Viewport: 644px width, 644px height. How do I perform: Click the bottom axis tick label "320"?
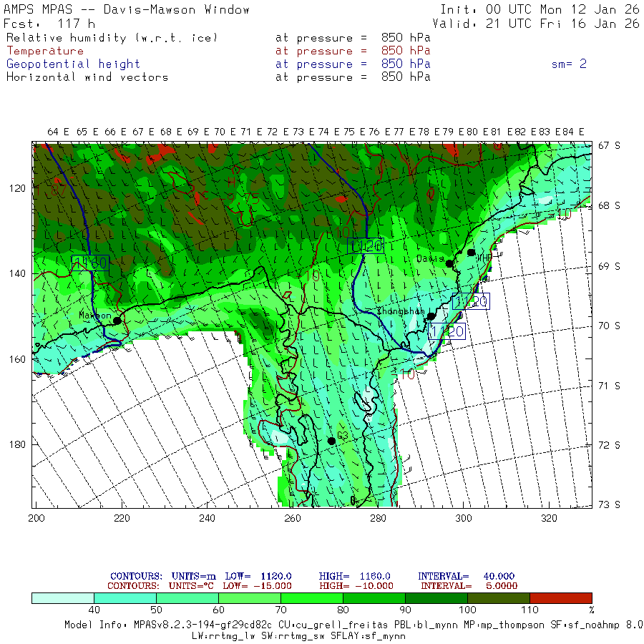[549, 518]
